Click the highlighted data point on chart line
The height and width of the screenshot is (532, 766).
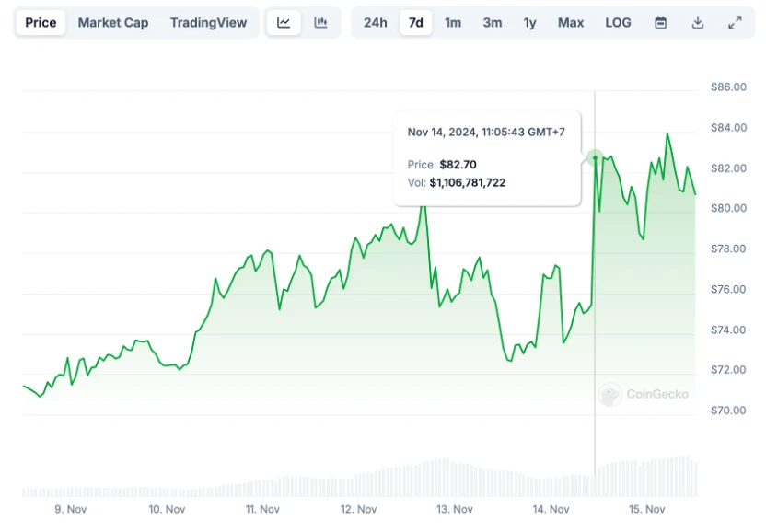(595, 158)
